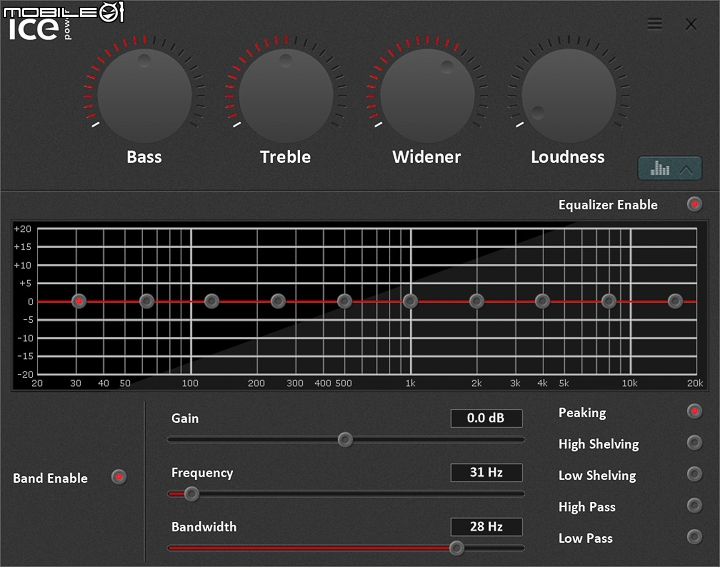Click the High Pass label text
The image size is (720, 567).
[587, 507]
